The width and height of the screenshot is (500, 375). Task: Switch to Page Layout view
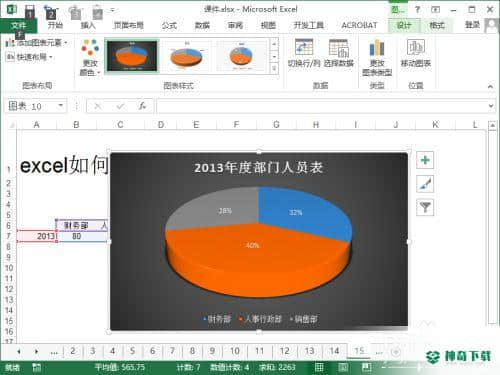point(343,367)
